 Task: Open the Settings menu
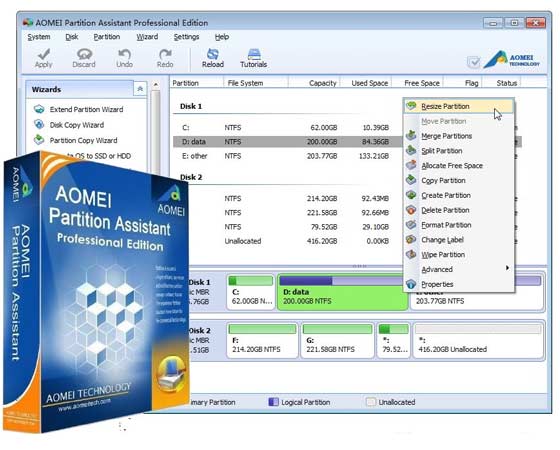(186, 37)
